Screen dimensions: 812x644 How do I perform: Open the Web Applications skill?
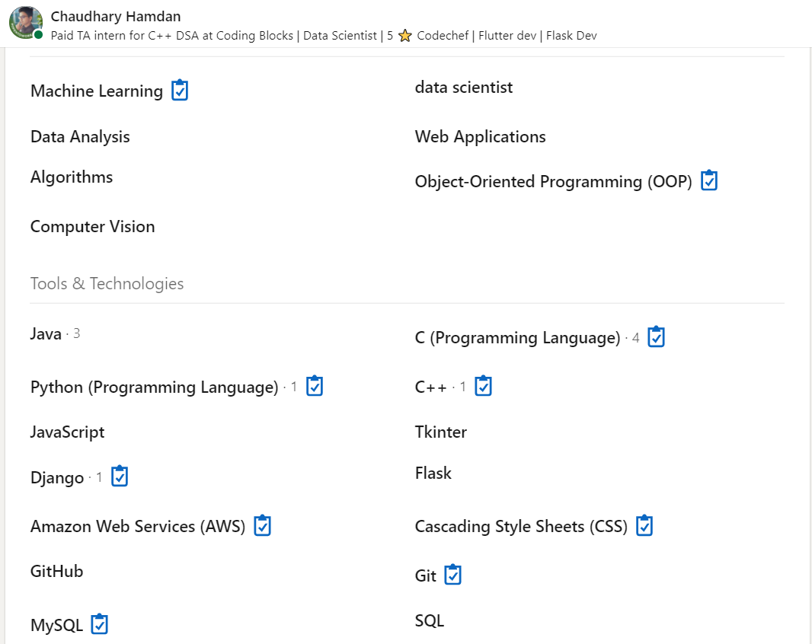coord(480,137)
